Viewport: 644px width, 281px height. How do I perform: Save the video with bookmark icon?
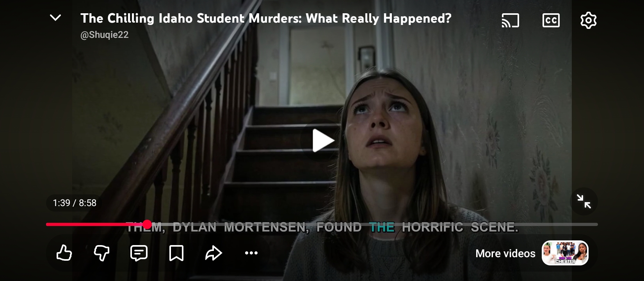pos(176,253)
